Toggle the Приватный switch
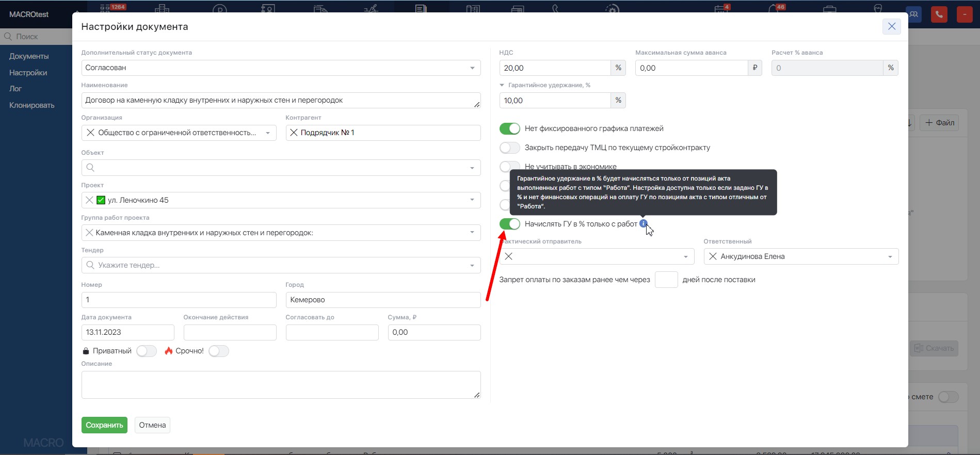Image resolution: width=980 pixels, height=455 pixels. [146, 351]
